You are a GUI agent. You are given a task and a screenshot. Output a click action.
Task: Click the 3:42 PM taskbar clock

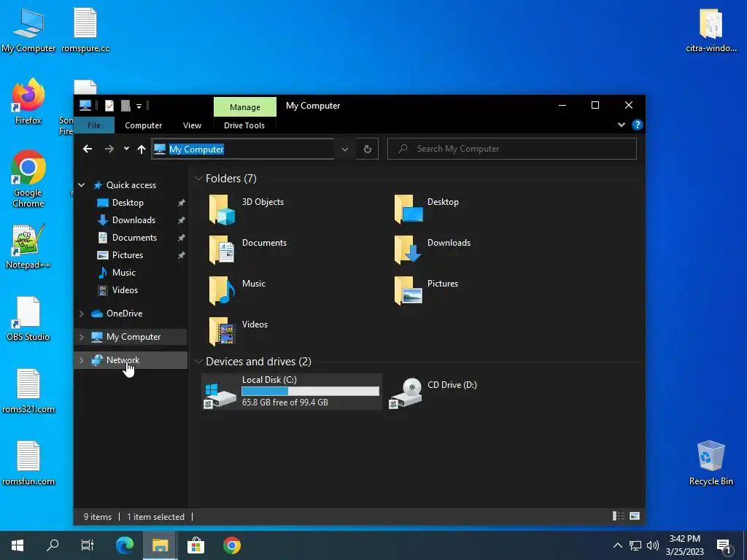coord(684,539)
